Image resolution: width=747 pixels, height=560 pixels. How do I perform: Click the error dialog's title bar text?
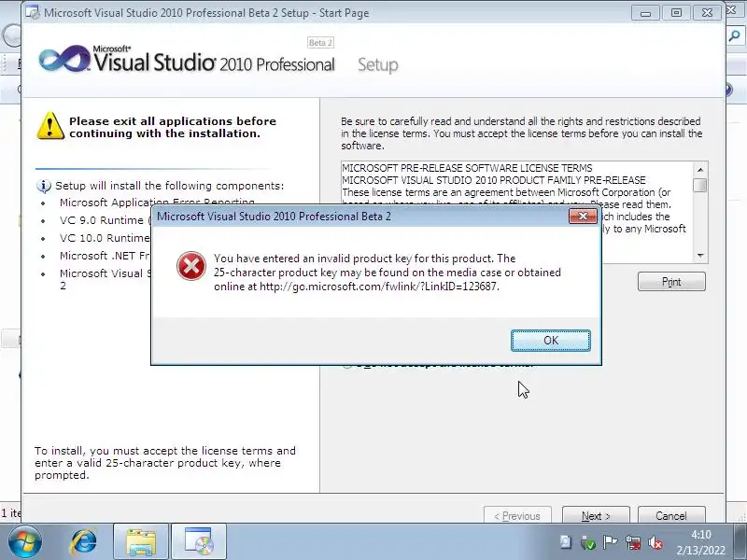pos(274,217)
